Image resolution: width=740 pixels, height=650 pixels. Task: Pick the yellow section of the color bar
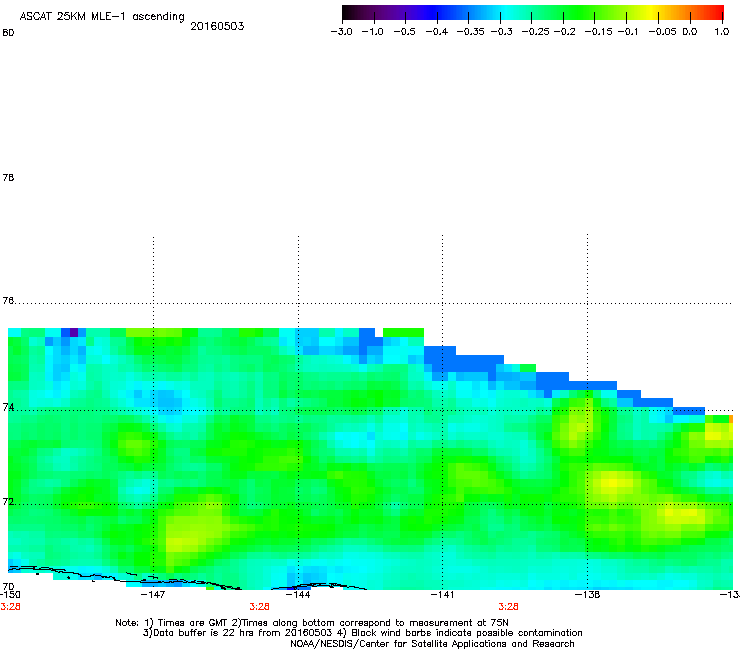tap(654, 13)
